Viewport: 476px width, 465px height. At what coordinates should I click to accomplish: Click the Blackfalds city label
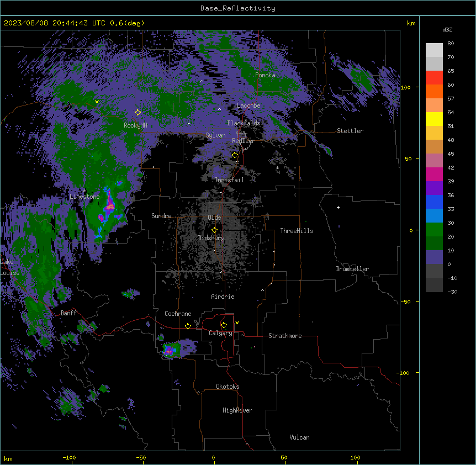click(x=244, y=123)
